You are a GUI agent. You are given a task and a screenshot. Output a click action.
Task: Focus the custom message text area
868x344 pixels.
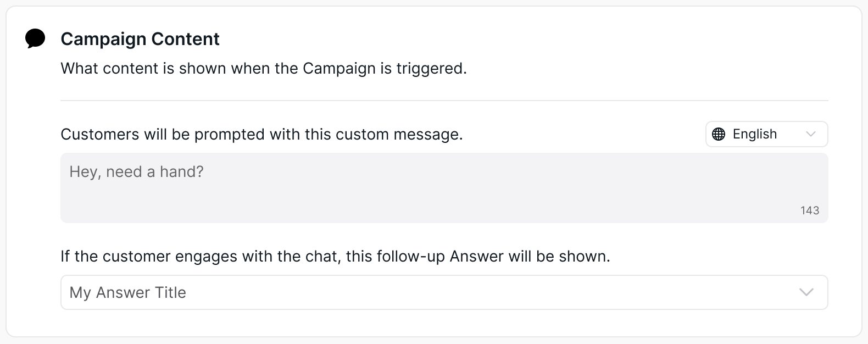pyautogui.click(x=444, y=188)
